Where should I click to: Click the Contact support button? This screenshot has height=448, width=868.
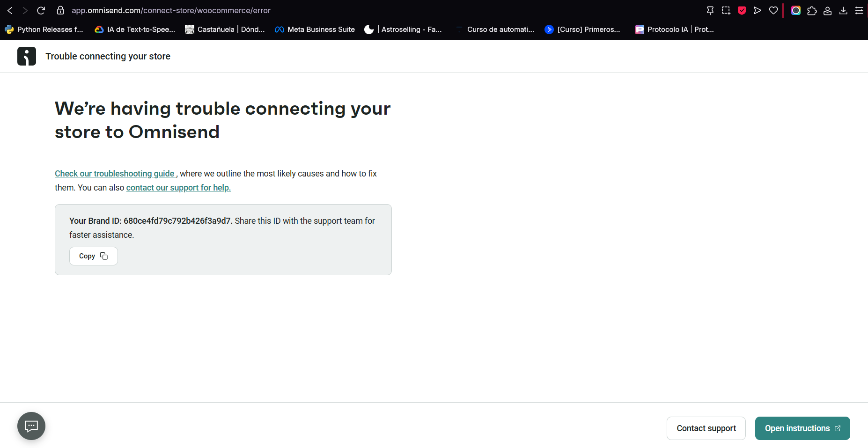706,428
